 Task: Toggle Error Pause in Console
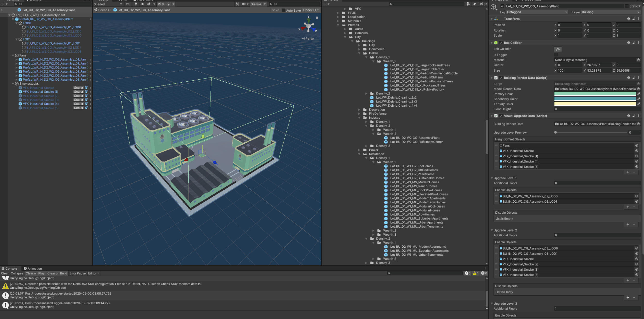tap(78, 273)
